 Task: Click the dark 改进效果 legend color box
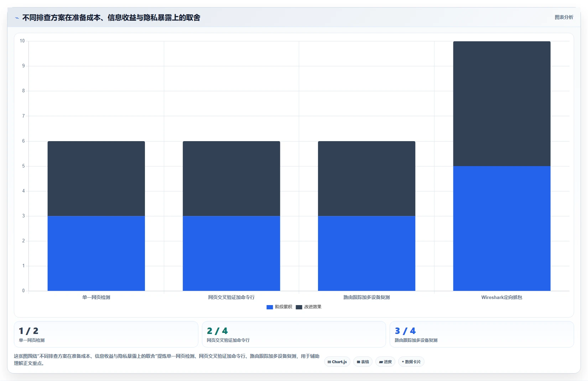tap(299, 307)
